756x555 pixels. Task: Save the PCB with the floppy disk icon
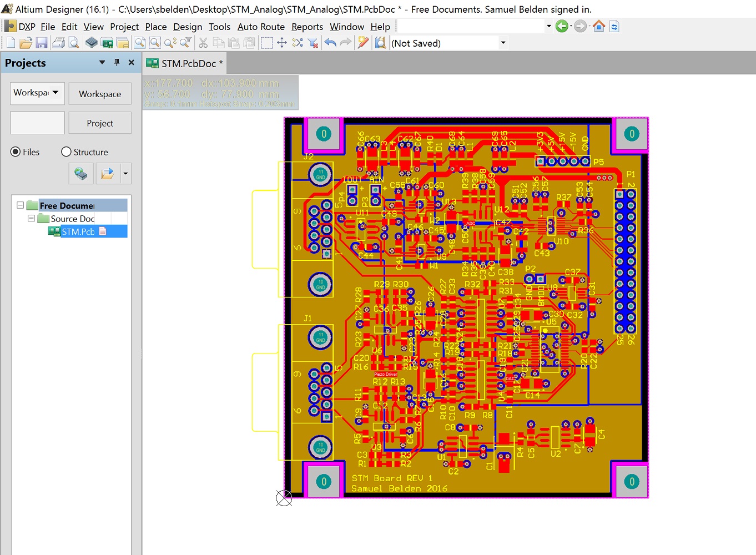pyautogui.click(x=41, y=43)
